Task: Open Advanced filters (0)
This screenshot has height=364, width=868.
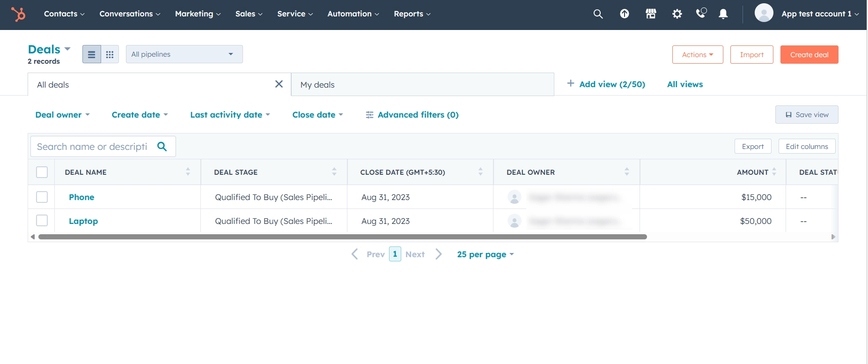Action: pyautogui.click(x=412, y=115)
